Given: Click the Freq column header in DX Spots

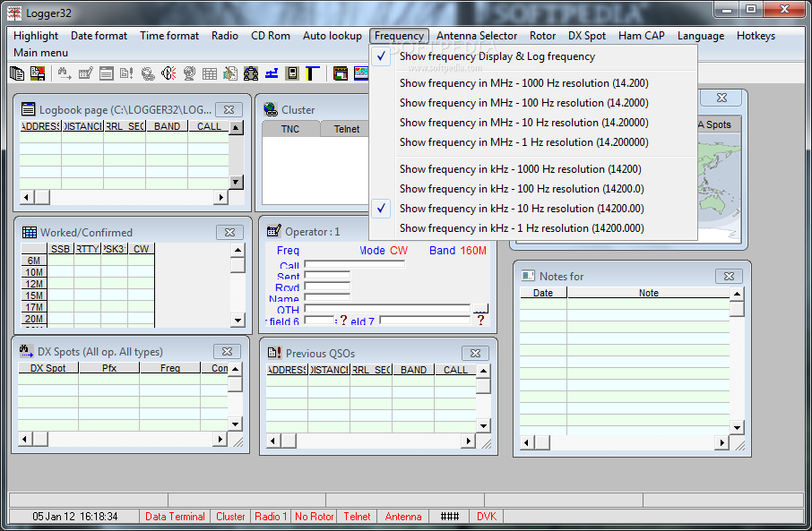Looking at the screenshot, I should (170, 368).
